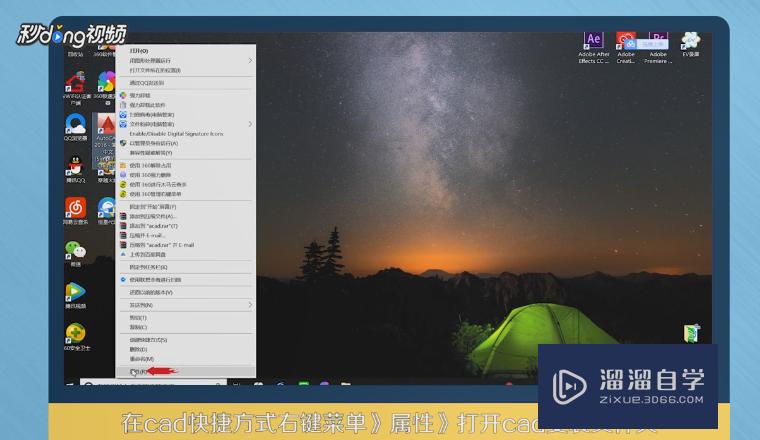Choose 固定到任务栏(K) menu entry
Image resolution: width=760 pixels, height=440 pixels.
click(186, 267)
